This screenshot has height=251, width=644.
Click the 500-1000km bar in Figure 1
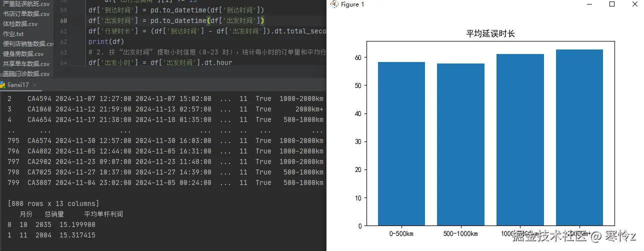[461, 144]
